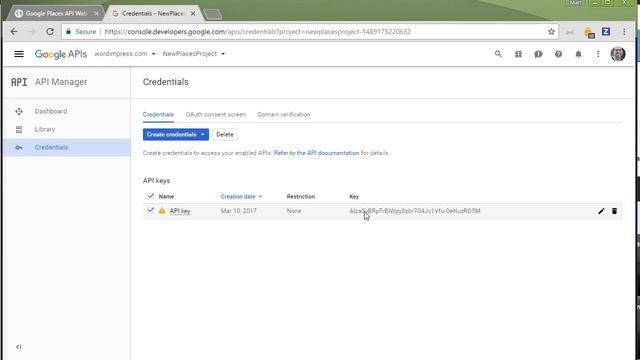Screen dimensions: 640x360
Task: Open the user account avatar
Action: pyautogui.click(x=618, y=54)
